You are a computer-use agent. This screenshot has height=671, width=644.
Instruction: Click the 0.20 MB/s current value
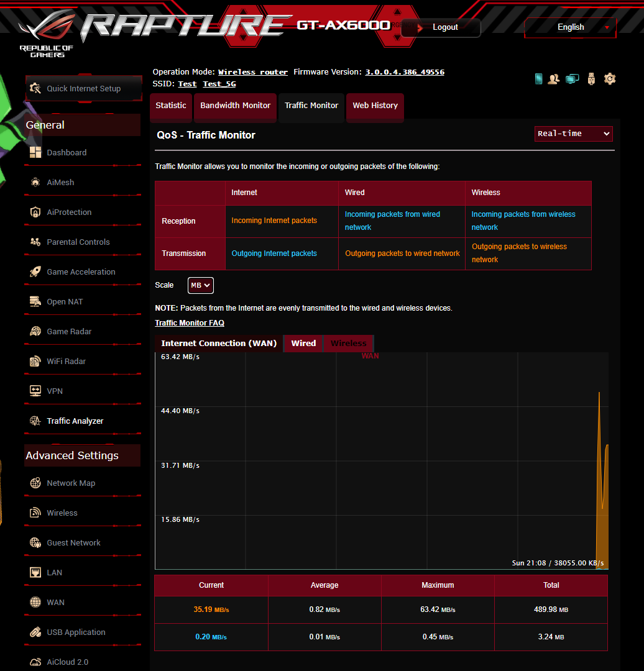(211, 637)
